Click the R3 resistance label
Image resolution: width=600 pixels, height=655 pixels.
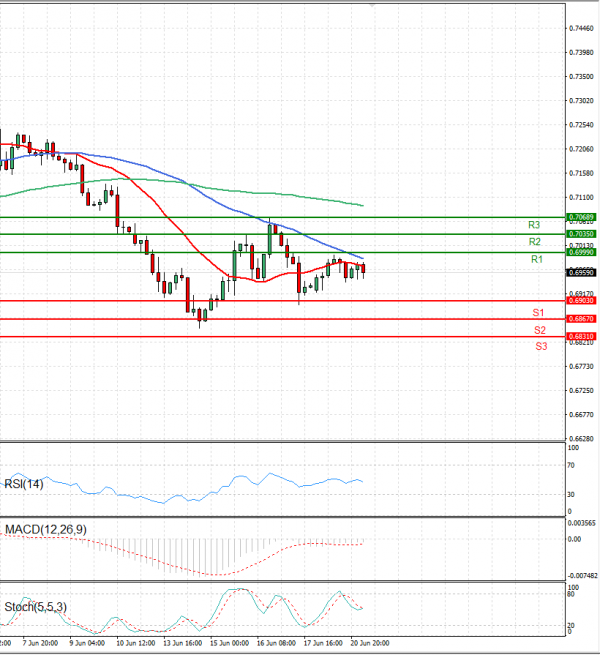[x=534, y=225]
